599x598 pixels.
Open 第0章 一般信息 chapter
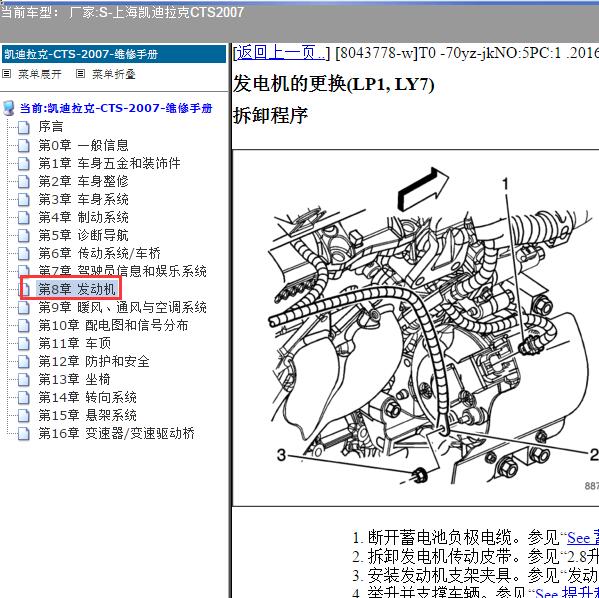pos(83,145)
